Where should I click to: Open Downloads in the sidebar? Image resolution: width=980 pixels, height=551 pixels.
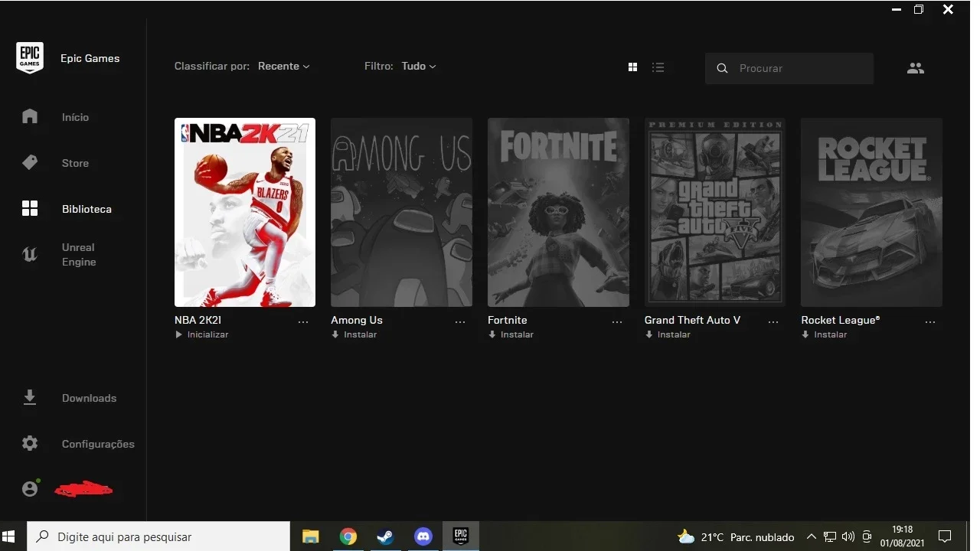tap(89, 398)
